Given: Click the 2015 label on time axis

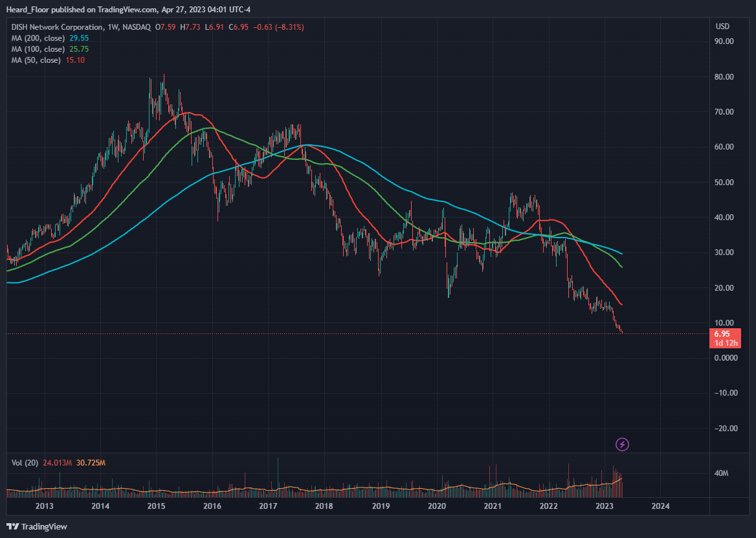Looking at the screenshot, I should (x=156, y=506).
